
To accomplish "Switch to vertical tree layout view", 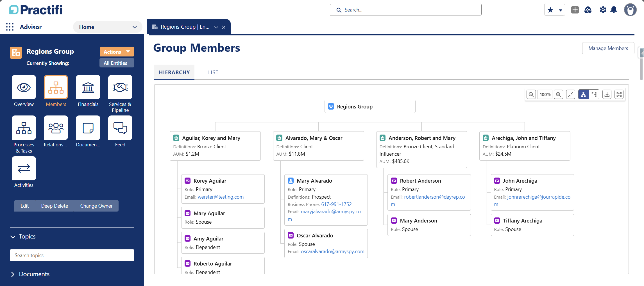I will (x=584, y=94).
